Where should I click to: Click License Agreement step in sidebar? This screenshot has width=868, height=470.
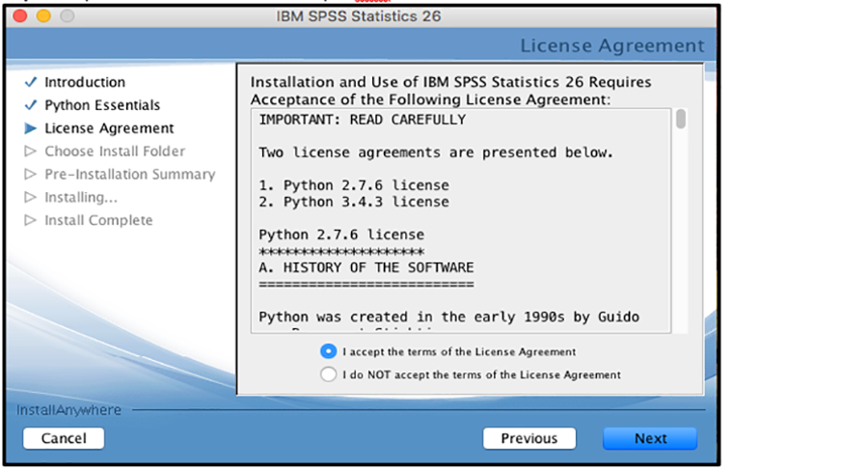pyautogui.click(x=110, y=128)
